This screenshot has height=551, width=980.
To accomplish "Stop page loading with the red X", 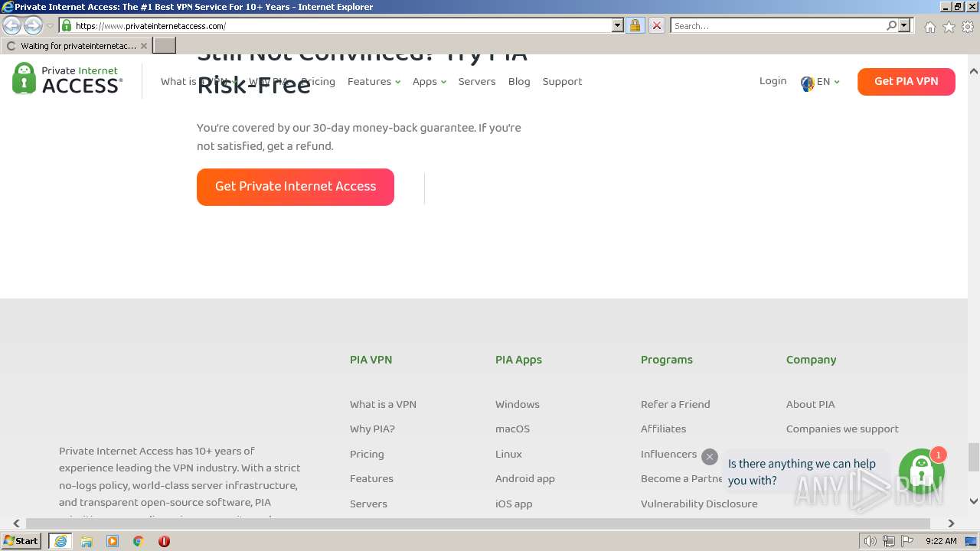I will point(656,25).
